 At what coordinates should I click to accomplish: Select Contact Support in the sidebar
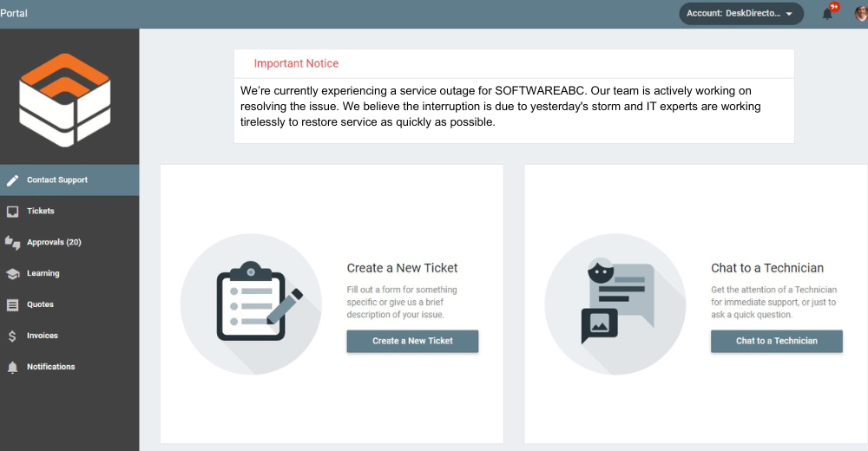click(57, 180)
